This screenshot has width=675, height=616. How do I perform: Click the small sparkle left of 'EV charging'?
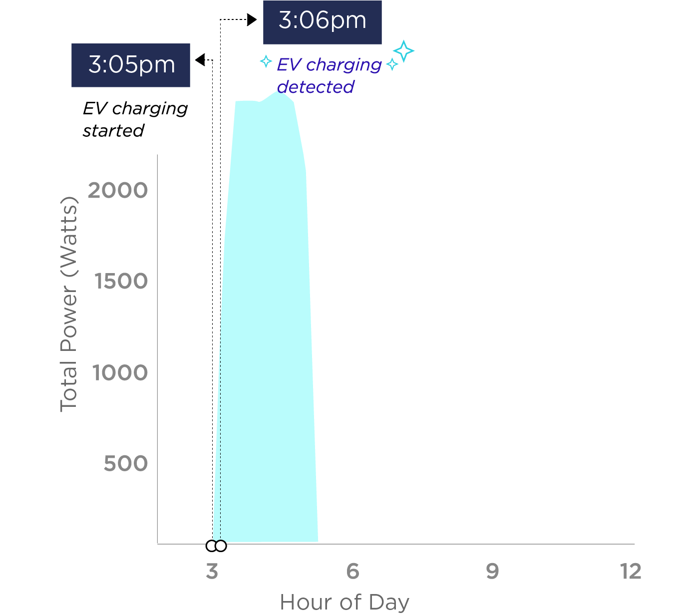pyautogui.click(x=266, y=62)
